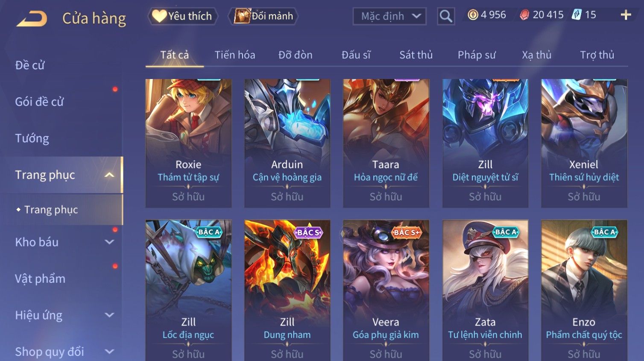
Task: Select Roxie Thám tử tập sự skin
Action: tap(188, 143)
